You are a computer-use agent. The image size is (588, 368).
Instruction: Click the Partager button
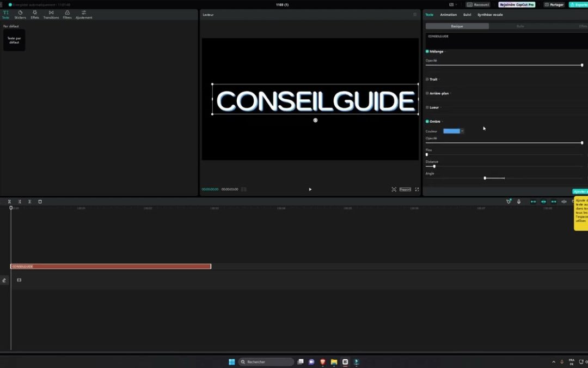click(554, 4)
